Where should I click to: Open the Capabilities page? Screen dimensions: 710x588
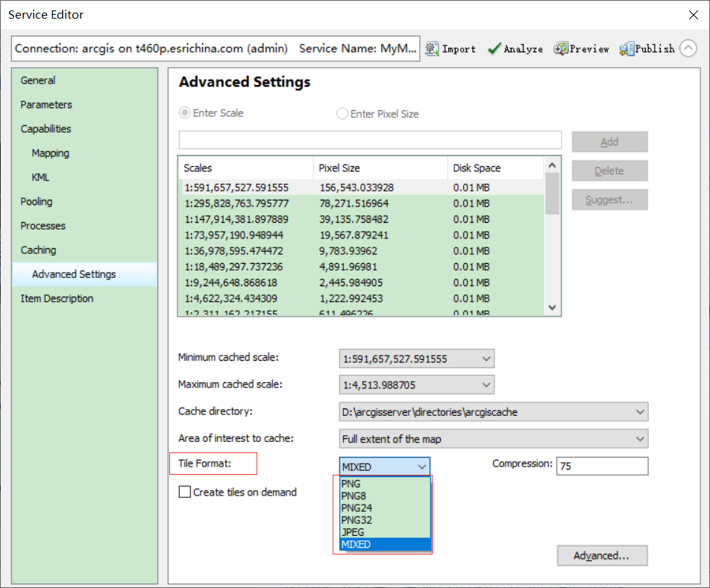pos(45,129)
